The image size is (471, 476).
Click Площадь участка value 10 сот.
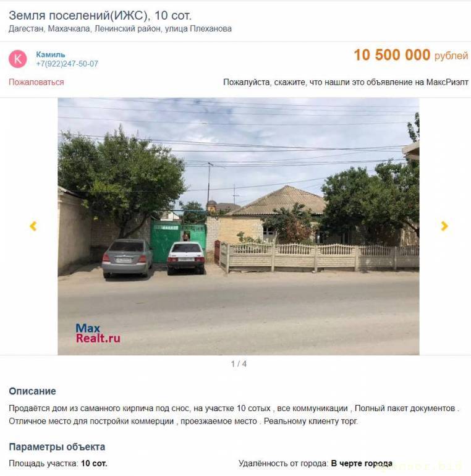tap(94, 464)
